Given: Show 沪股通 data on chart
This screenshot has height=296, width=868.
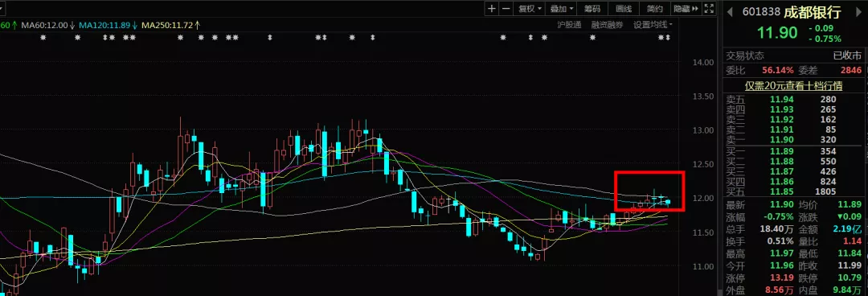Looking at the screenshot, I should click(x=569, y=25).
